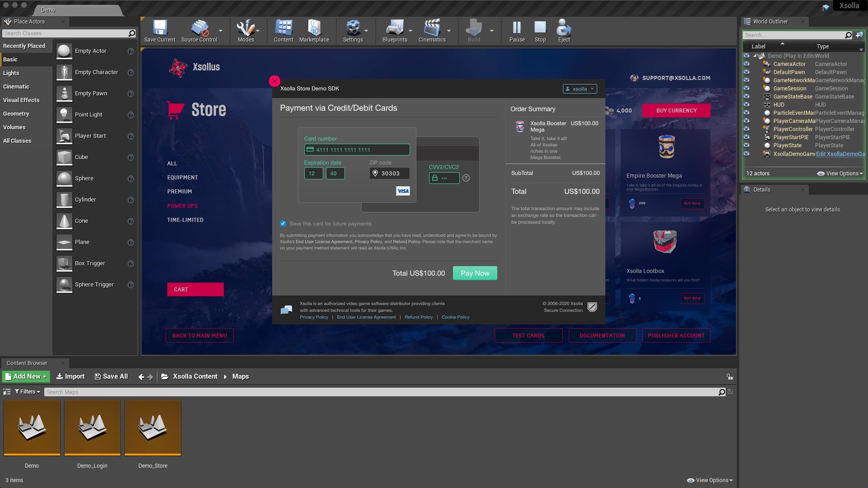Open the Modes toolbar icon

click(245, 28)
